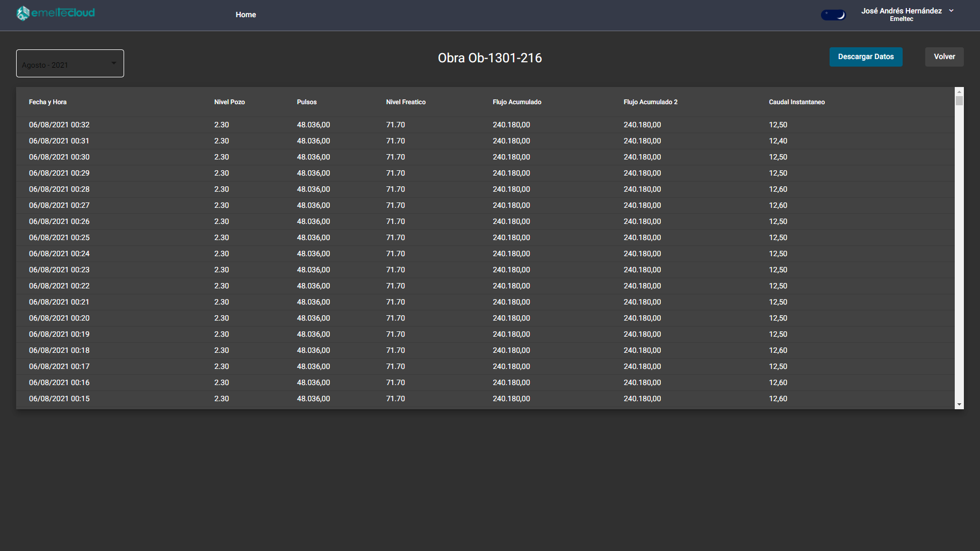980x551 pixels.
Task: Select the row dated 06/08/2021 00:16
Action: [486, 383]
